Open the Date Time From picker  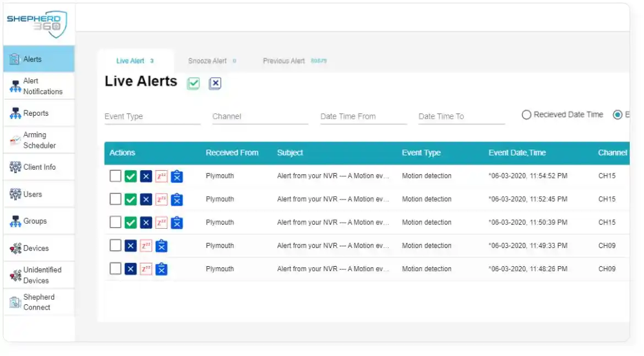[x=363, y=117]
